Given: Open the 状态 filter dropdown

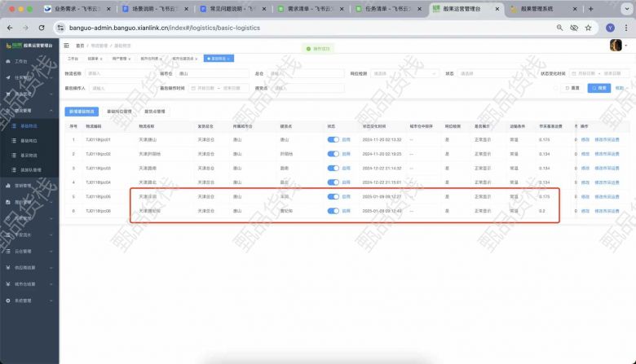Looking at the screenshot, I should (x=489, y=73).
